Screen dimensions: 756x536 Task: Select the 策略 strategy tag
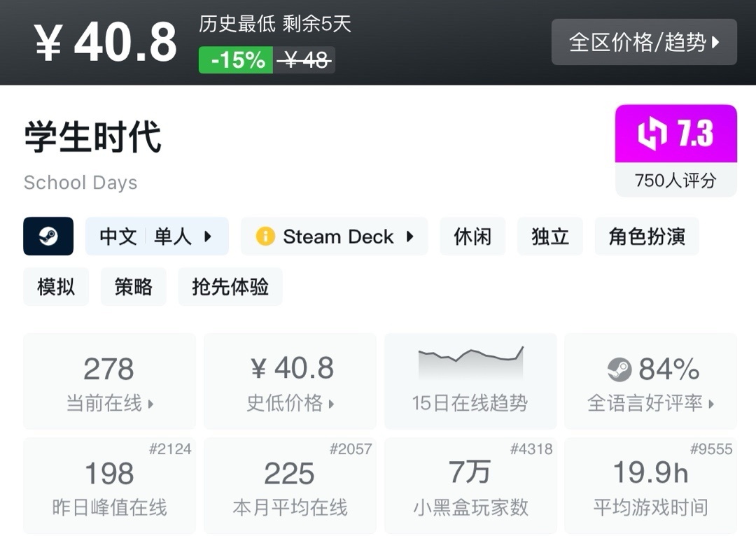(133, 287)
